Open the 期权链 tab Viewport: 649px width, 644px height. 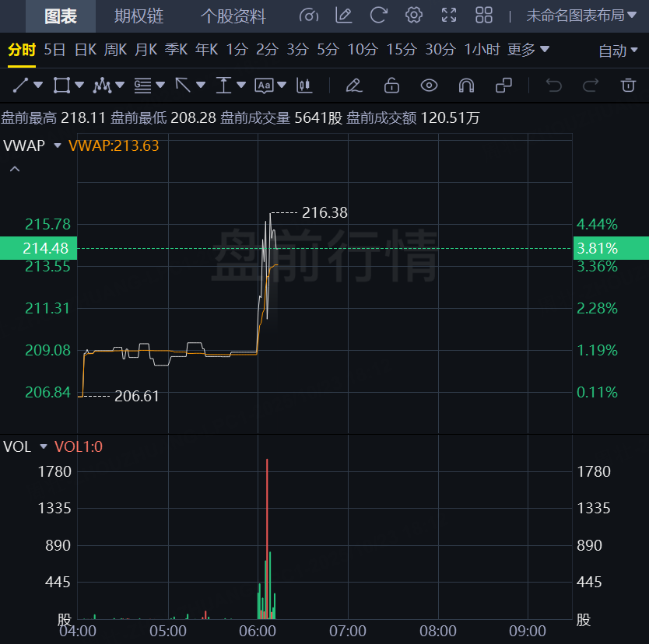[x=139, y=16]
